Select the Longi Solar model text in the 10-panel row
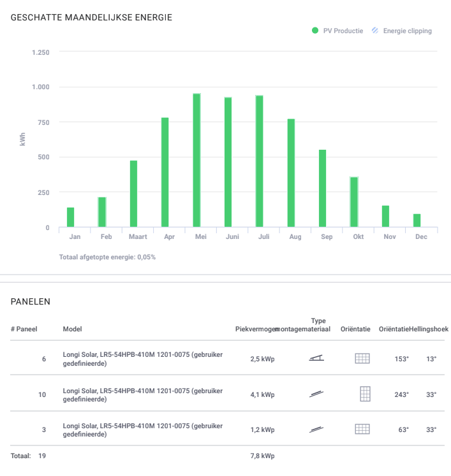 point(142,394)
